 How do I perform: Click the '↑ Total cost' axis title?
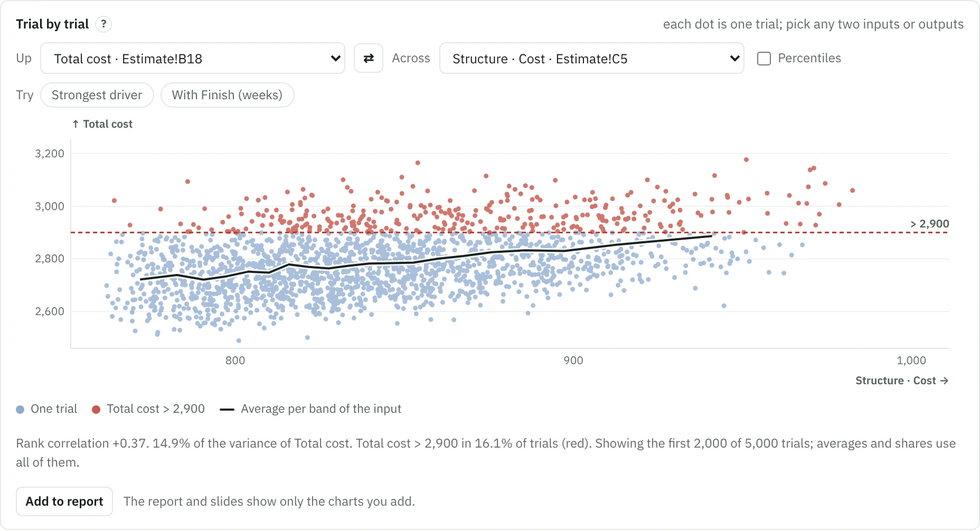(102, 124)
